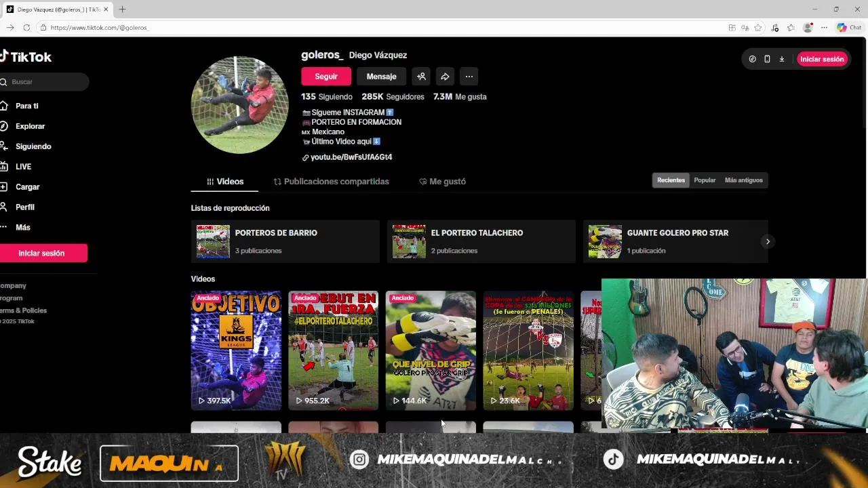Click the Buscar search field
The height and width of the screenshot is (488, 868).
pyautogui.click(x=44, y=82)
